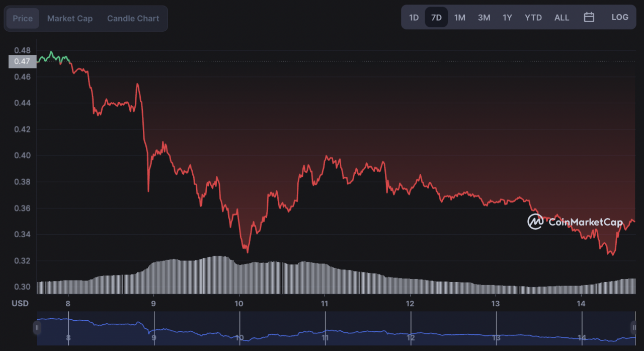Open the calendar date range picker
This screenshot has width=644, height=351.
(x=589, y=17)
